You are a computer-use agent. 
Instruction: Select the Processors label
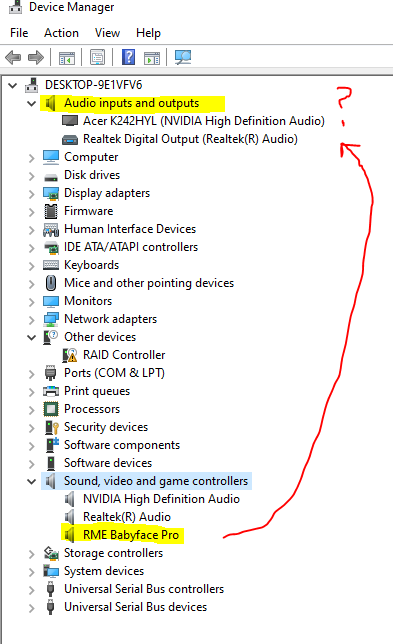click(92, 409)
